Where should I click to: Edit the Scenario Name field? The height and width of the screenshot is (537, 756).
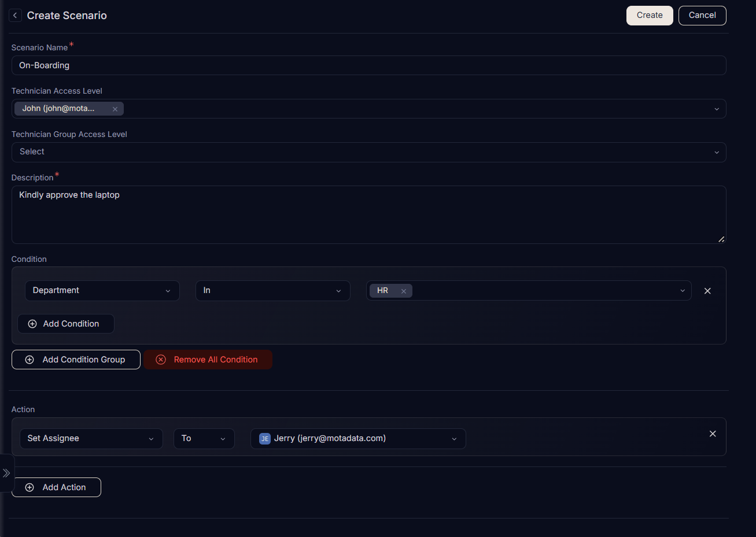(x=369, y=65)
